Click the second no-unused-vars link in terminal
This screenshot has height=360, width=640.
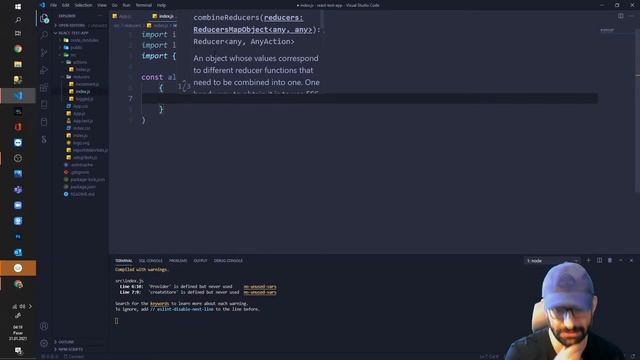click(x=260, y=292)
